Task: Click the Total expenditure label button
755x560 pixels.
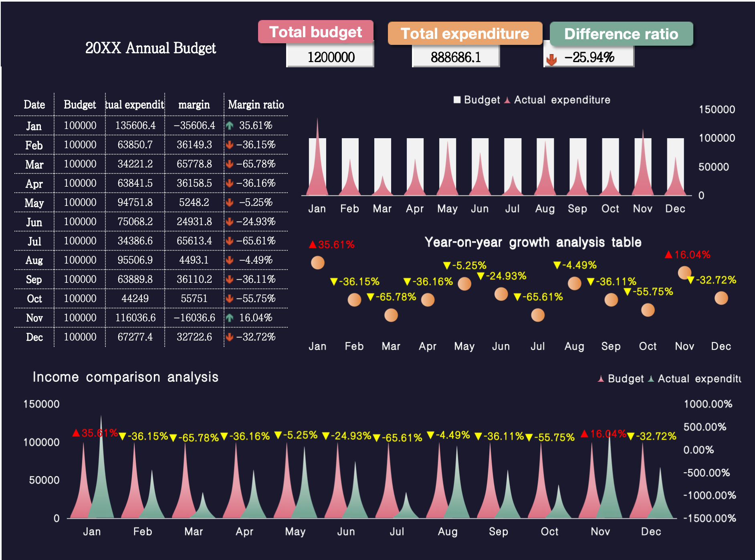Action: (465, 34)
